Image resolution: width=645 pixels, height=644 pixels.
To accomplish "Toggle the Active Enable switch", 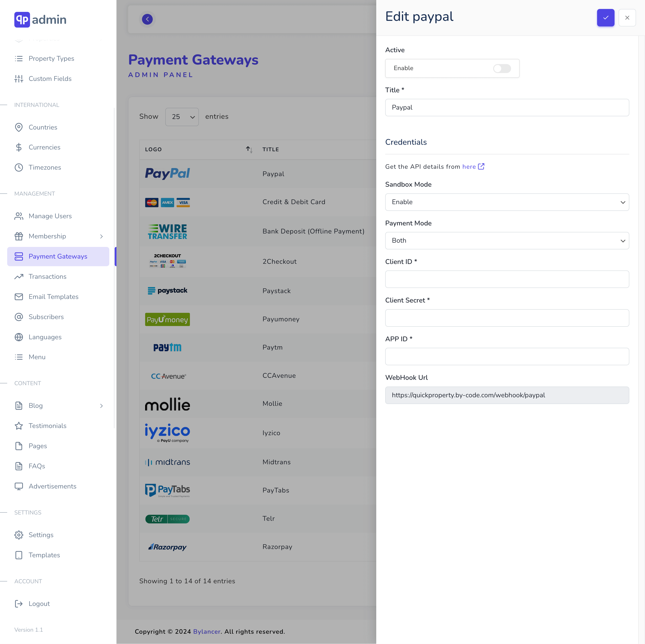I will click(502, 68).
